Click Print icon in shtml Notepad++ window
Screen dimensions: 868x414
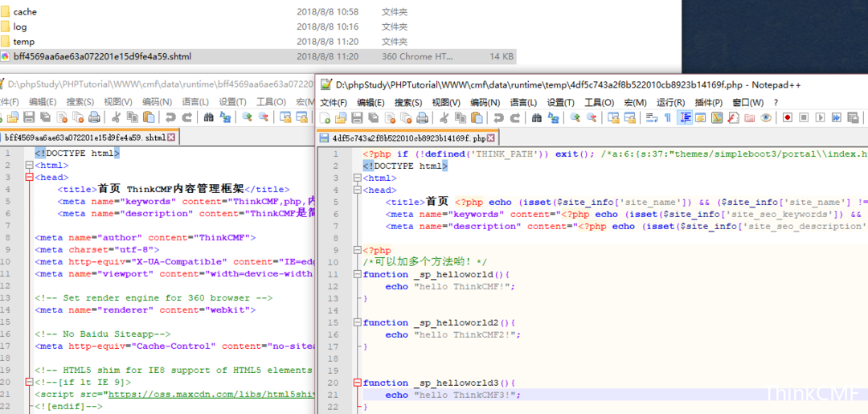click(94, 117)
